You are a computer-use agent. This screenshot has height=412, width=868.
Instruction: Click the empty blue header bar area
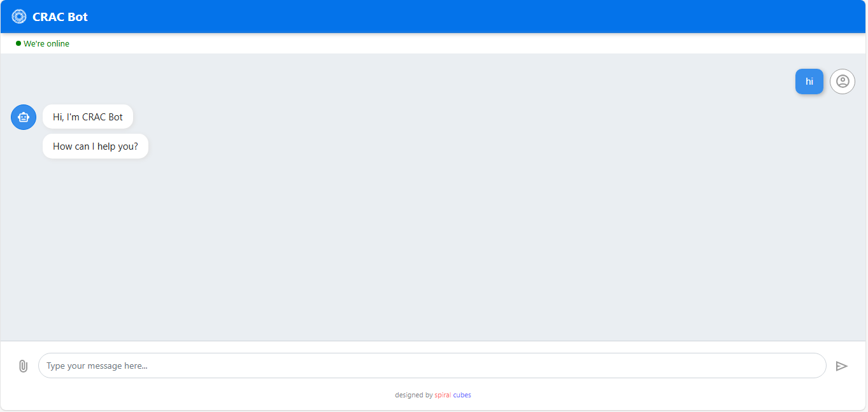(x=446, y=17)
